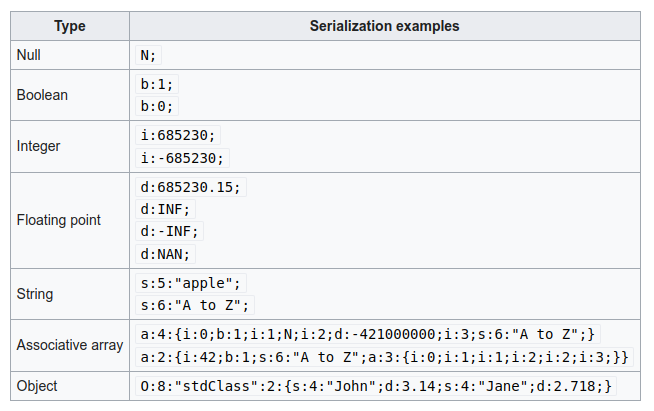The image size is (654, 411).
Task: Click the i:-685230; negative integer example
Action: pos(182,158)
